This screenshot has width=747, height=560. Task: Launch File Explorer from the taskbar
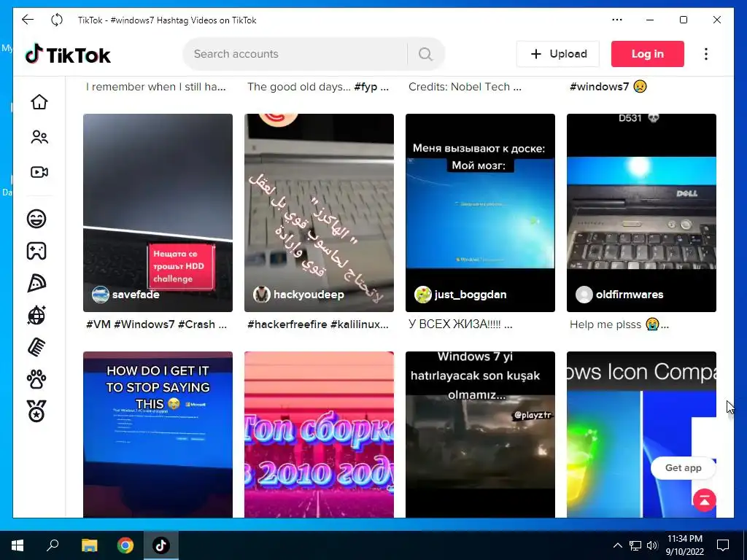[89, 545]
